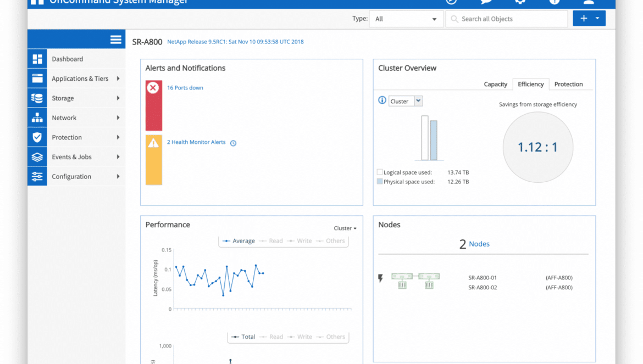Click the red error X alert icon

(153, 88)
